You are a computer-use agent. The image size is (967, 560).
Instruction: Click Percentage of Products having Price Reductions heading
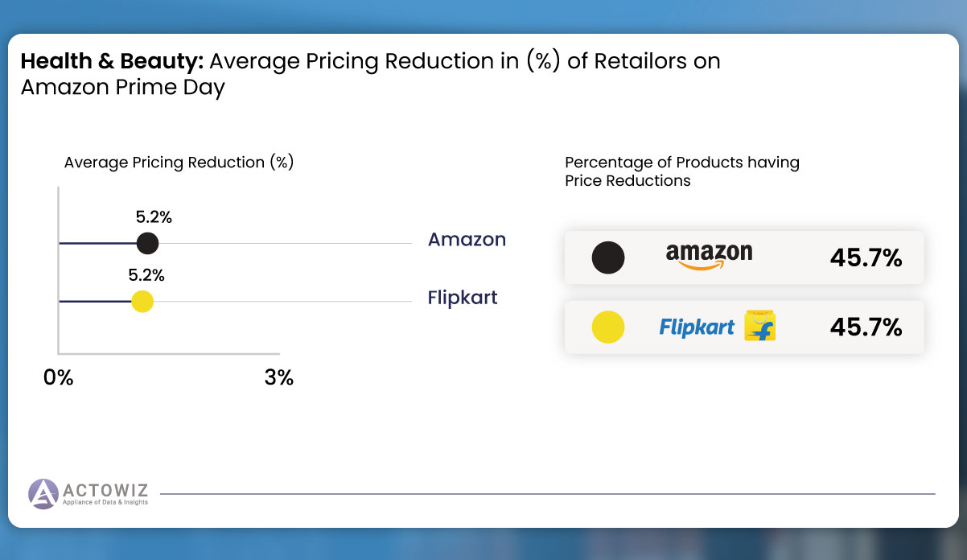[x=682, y=171]
